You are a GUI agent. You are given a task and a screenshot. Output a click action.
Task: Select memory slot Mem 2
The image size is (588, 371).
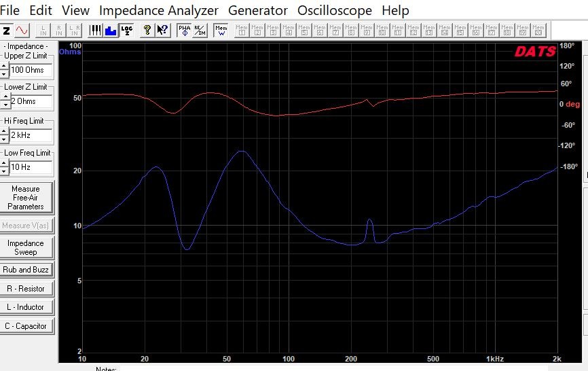257,31
